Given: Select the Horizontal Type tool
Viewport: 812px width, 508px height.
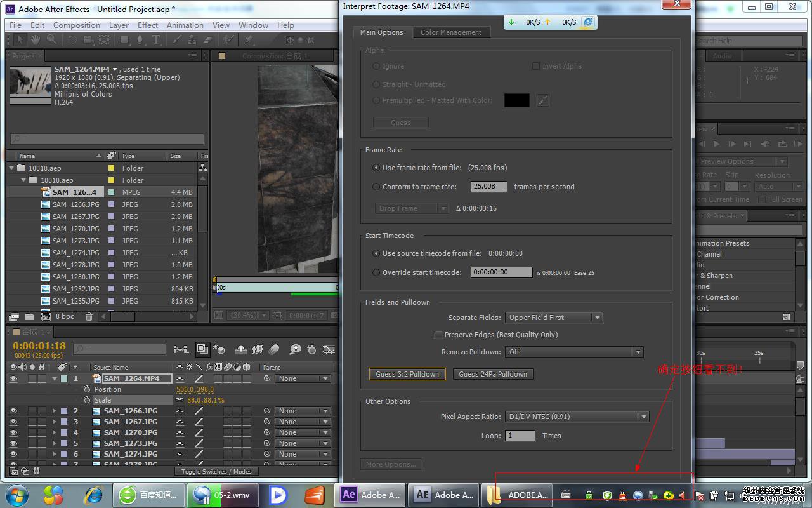Looking at the screenshot, I should pos(157,39).
